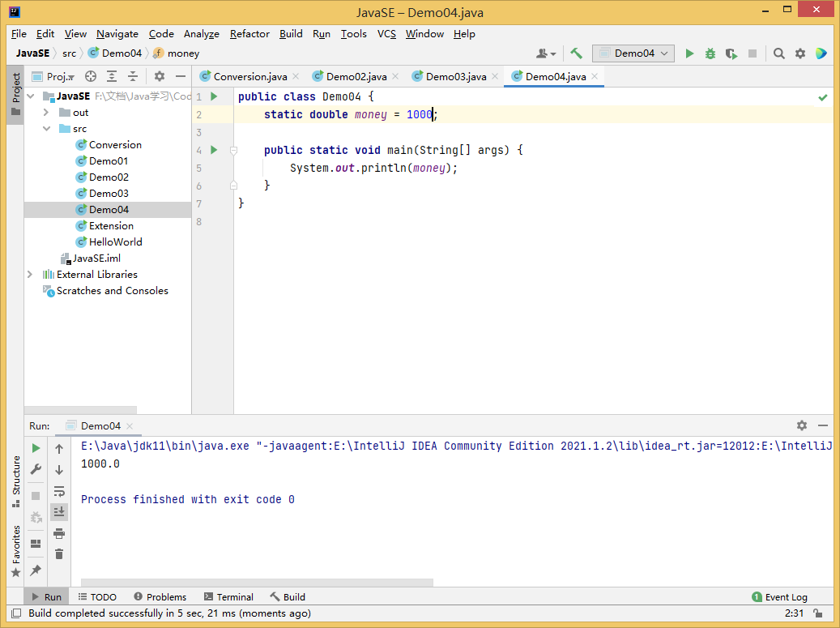Open the Demo04 run configuration dropdown

point(633,53)
